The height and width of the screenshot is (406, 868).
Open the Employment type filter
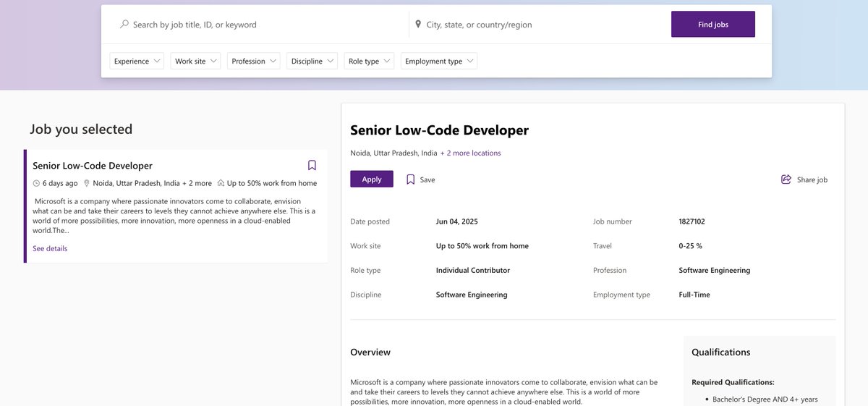[x=439, y=61]
